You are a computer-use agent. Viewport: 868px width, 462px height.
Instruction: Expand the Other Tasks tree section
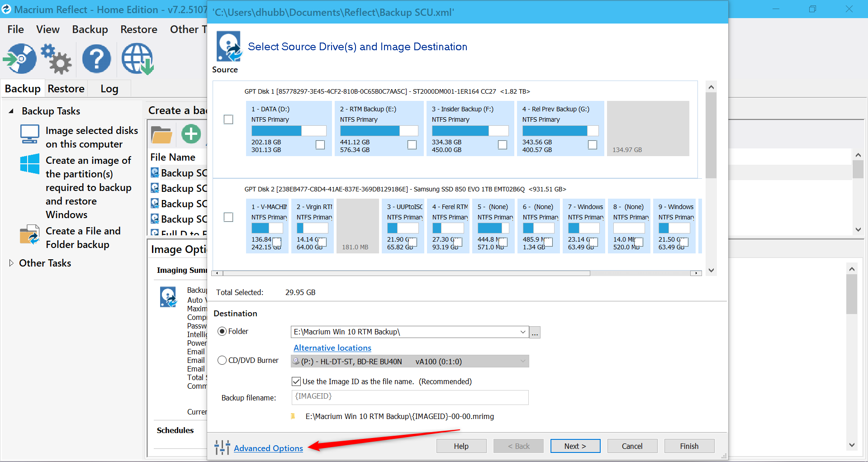pyautogui.click(x=11, y=263)
